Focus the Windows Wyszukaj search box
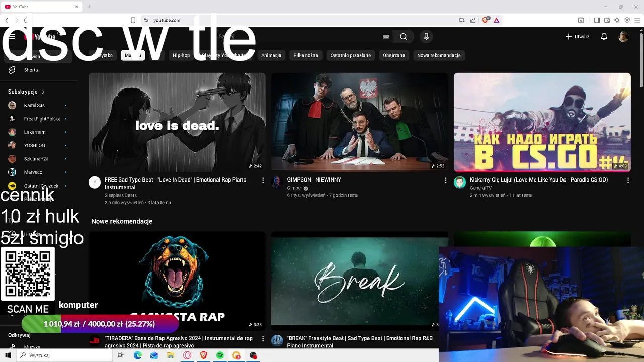 (64, 355)
